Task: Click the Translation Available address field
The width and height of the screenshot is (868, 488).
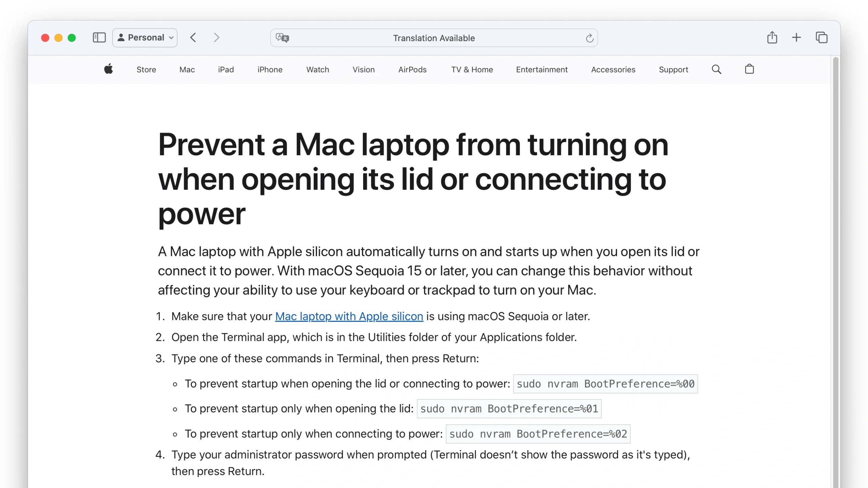Action: 434,38
